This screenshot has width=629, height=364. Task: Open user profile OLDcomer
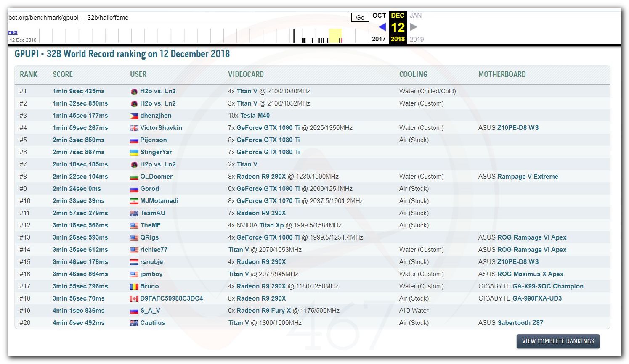coord(157,177)
